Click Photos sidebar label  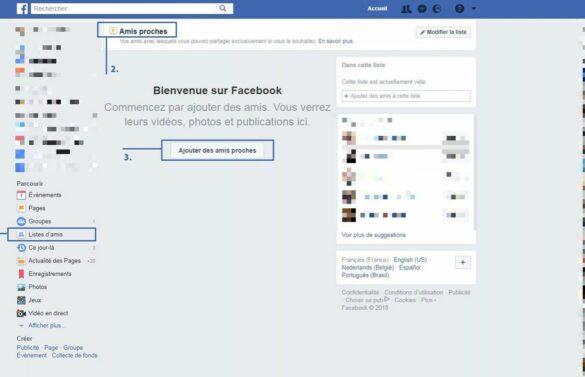[x=38, y=287]
